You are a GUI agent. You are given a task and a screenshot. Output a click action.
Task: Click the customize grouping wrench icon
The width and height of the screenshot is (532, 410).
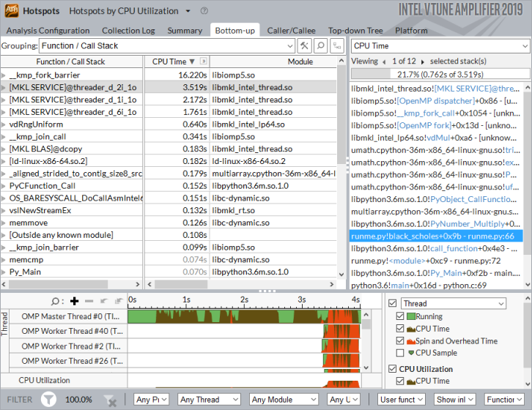304,45
